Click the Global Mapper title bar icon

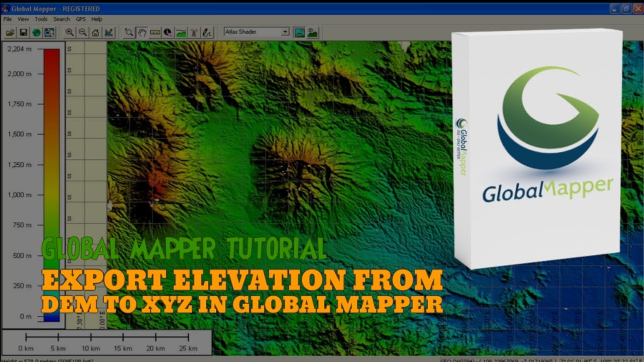7,9
